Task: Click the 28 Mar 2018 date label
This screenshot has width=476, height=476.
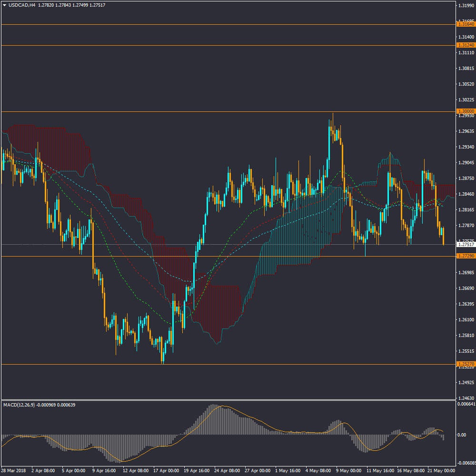Action: (13, 470)
